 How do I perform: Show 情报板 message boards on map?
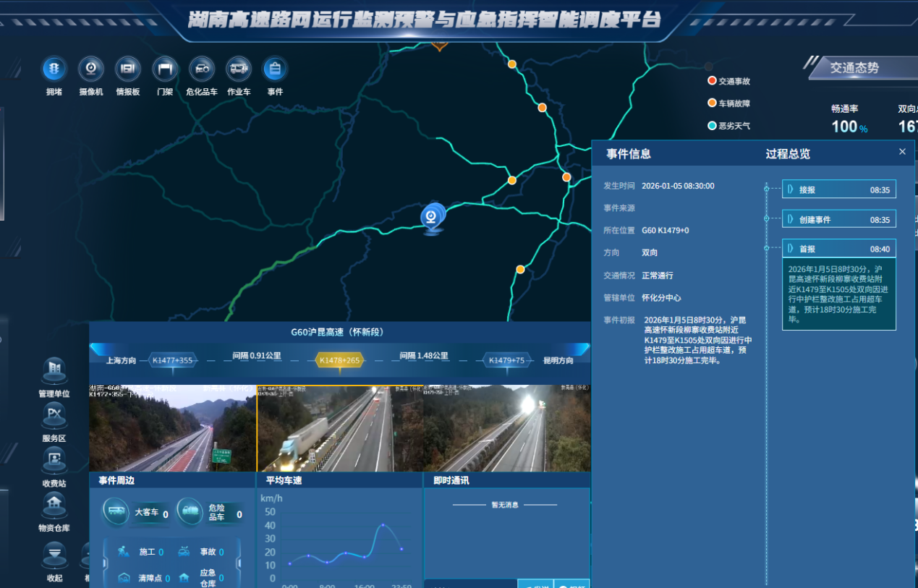(128, 69)
